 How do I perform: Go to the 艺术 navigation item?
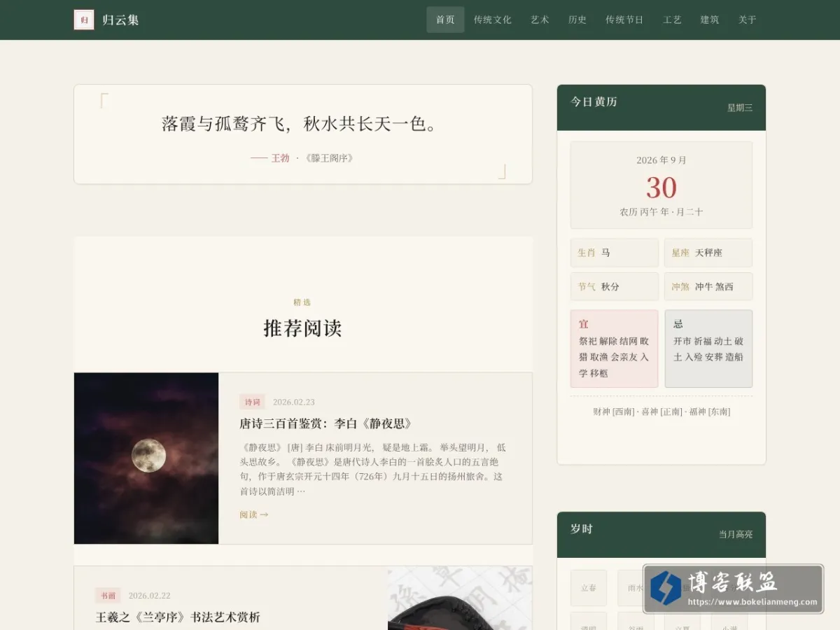(540, 20)
